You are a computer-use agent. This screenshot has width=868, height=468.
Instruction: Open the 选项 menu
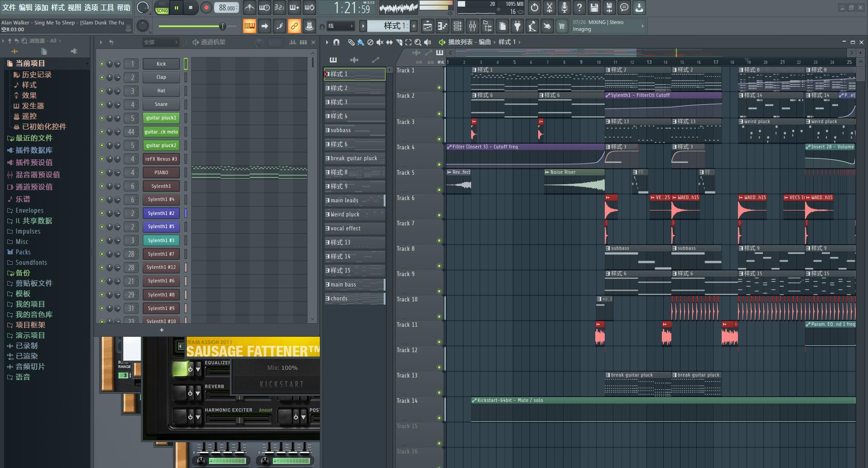coord(91,7)
